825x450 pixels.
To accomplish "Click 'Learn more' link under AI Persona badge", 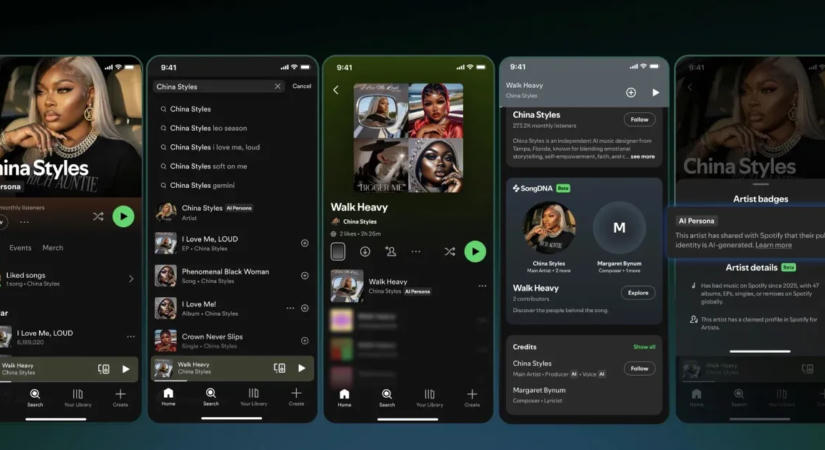I will point(773,245).
